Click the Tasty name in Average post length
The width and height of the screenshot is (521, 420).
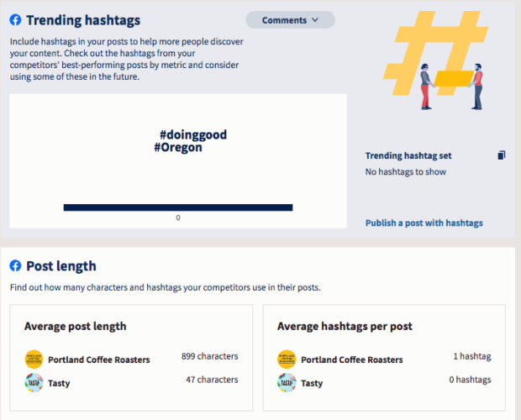tap(59, 383)
